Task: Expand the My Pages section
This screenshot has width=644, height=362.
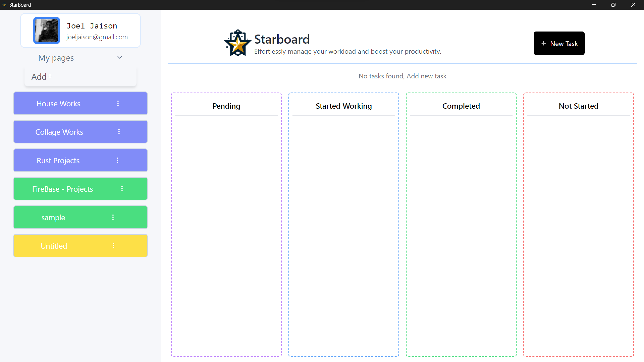Action: point(120,57)
